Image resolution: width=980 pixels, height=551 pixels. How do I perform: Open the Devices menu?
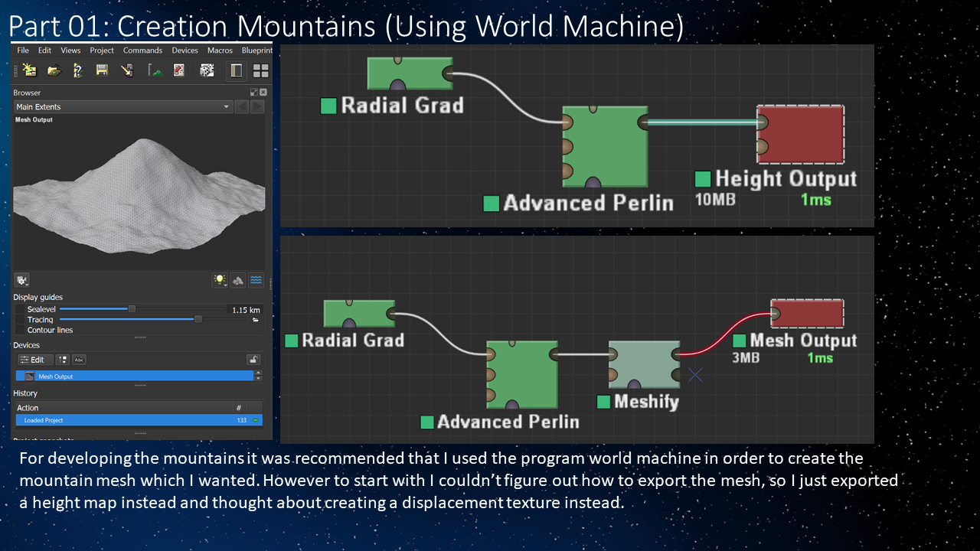click(x=185, y=51)
